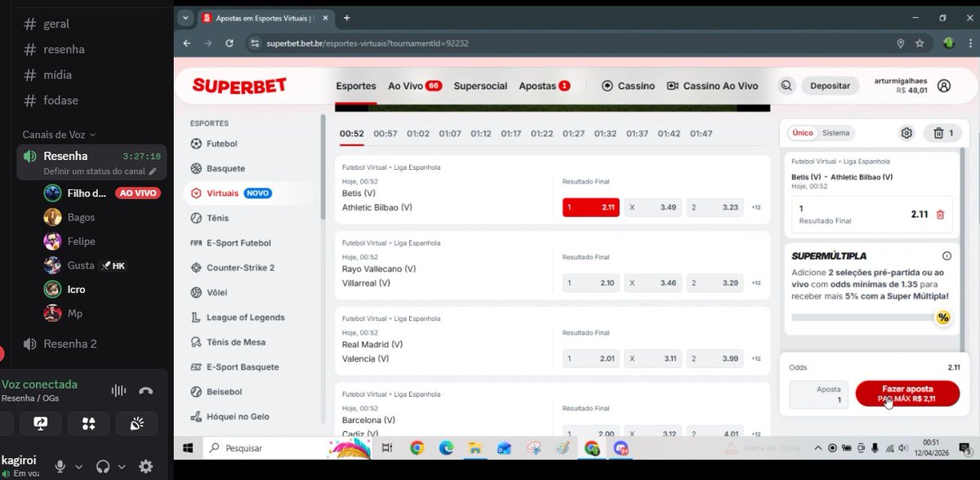Viewport: 980px width, 480px height.
Task: Pick Athletic Bilbao win at 3.23
Action: coord(715,207)
